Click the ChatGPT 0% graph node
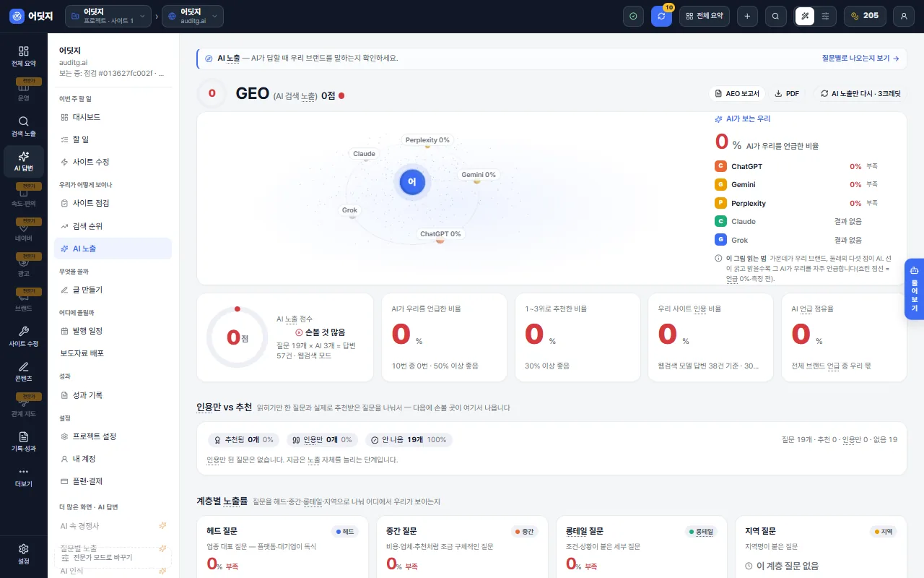924x578 pixels. (440, 234)
